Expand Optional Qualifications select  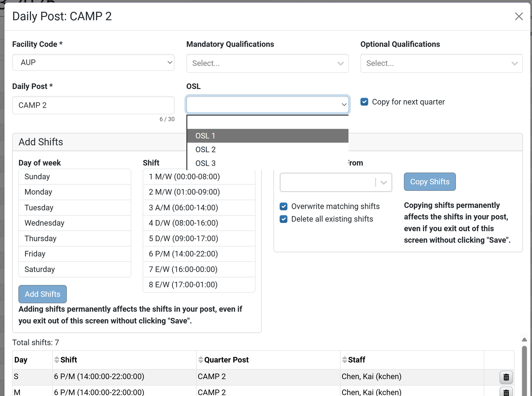click(x=441, y=63)
